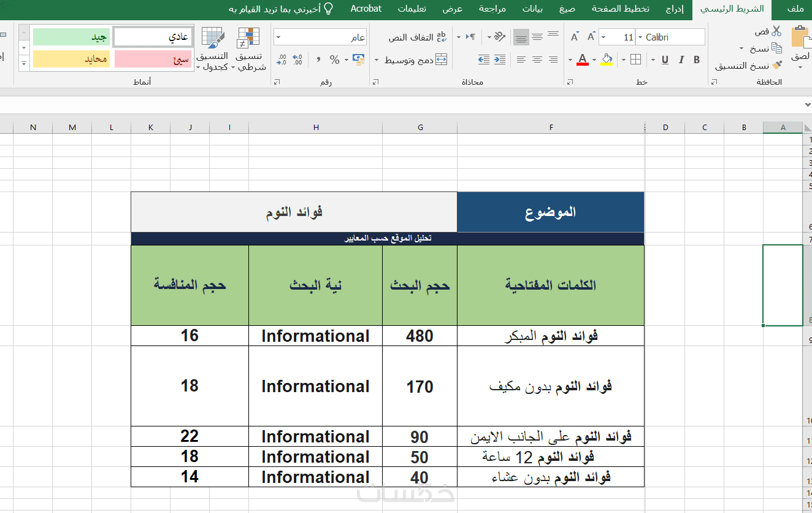Toggle Center horizontal text alignment

(537, 60)
